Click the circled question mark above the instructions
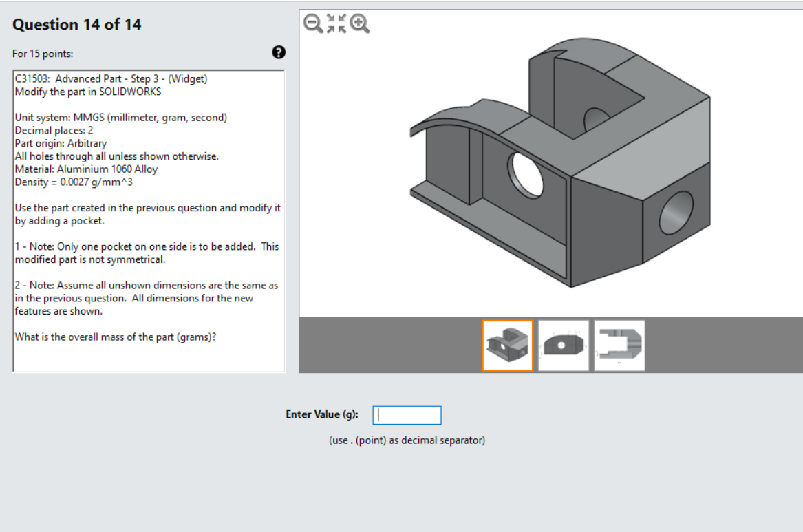 coord(278,52)
